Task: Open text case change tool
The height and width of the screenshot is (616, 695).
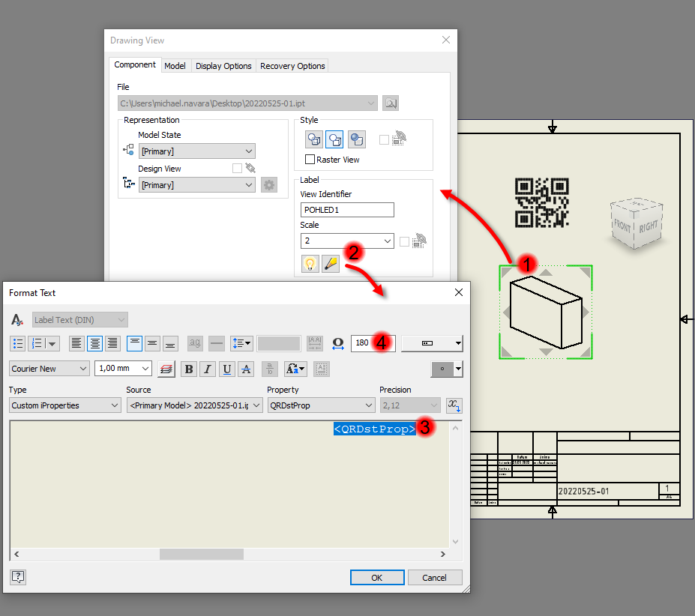Action: point(295,369)
